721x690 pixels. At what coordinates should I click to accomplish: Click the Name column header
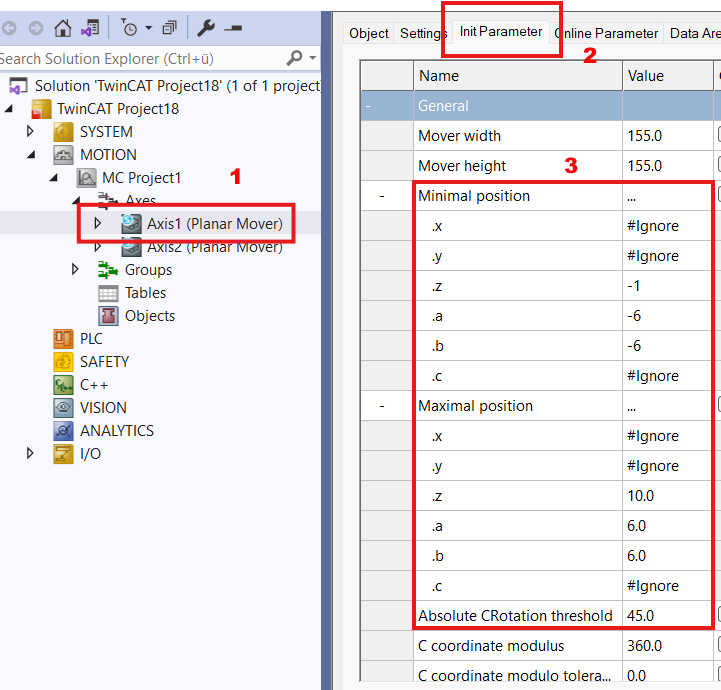pos(518,76)
